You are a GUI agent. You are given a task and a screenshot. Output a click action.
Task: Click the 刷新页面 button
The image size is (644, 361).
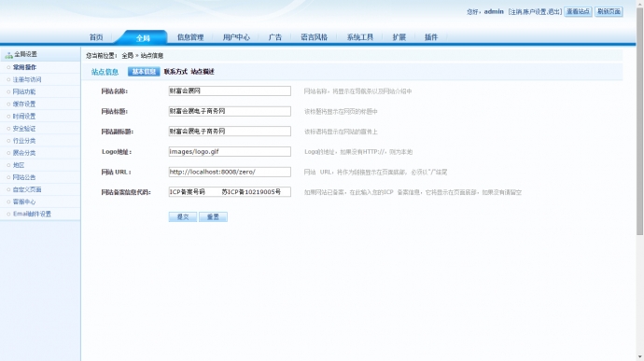609,11
